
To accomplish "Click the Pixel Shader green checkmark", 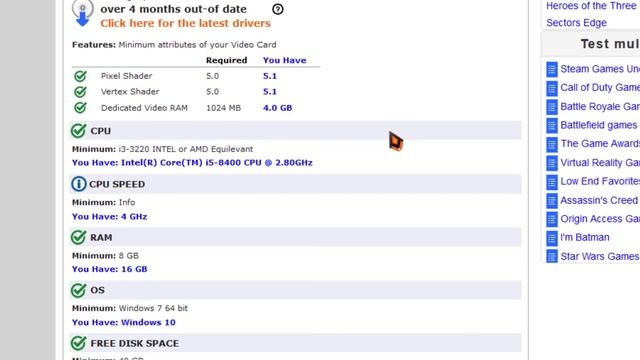I will point(80,76).
